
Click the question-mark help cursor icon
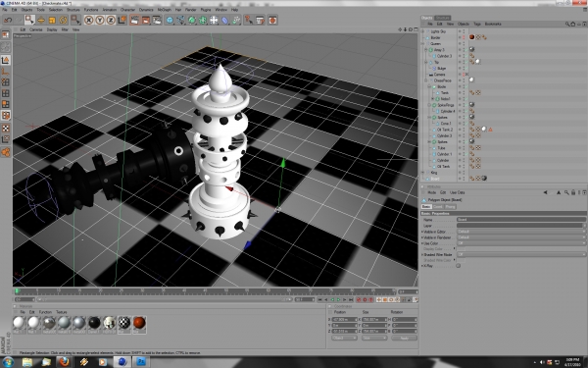[x=248, y=20]
